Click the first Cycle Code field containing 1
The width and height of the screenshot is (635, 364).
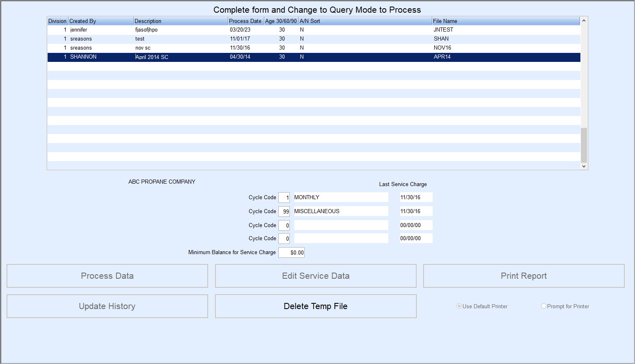(x=284, y=198)
